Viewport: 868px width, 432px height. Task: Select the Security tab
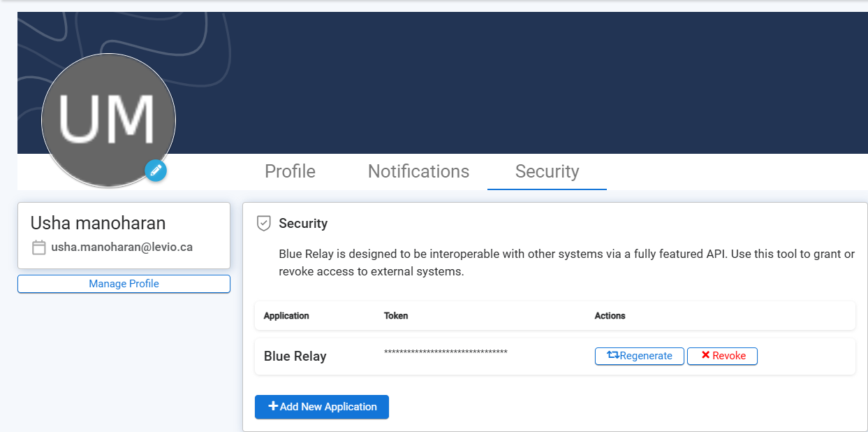[547, 171]
